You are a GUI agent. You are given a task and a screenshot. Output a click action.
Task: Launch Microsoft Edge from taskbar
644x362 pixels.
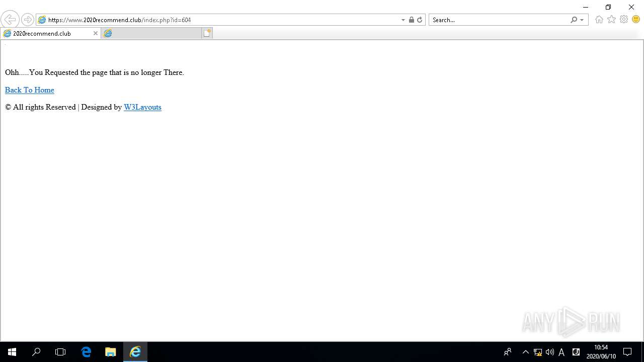tap(86, 352)
